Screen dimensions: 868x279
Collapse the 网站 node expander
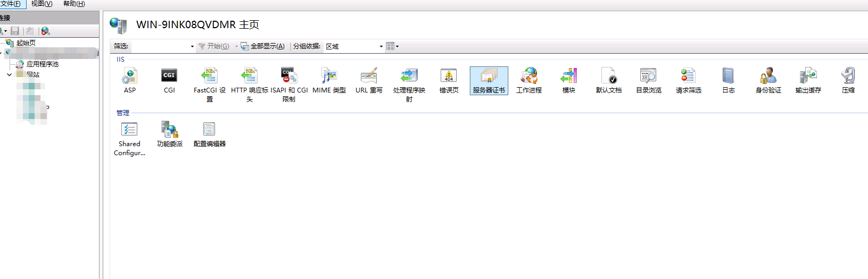[x=9, y=75]
